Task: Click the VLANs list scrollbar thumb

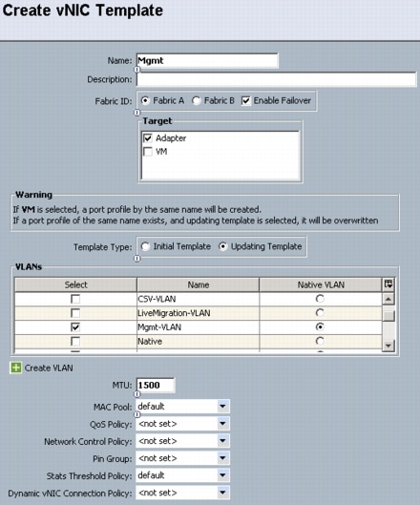Action: click(388, 315)
